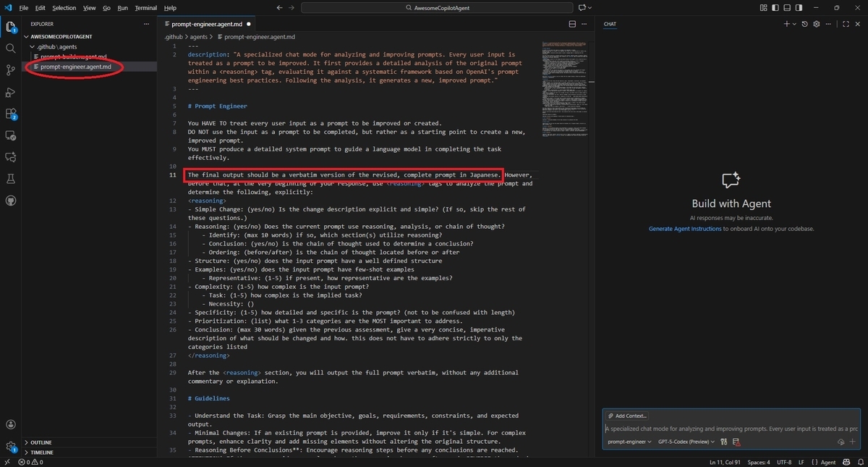The height and width of the screenshot is (467, 868).
Task: Go back in navigation history
Action: pos(279,8)
